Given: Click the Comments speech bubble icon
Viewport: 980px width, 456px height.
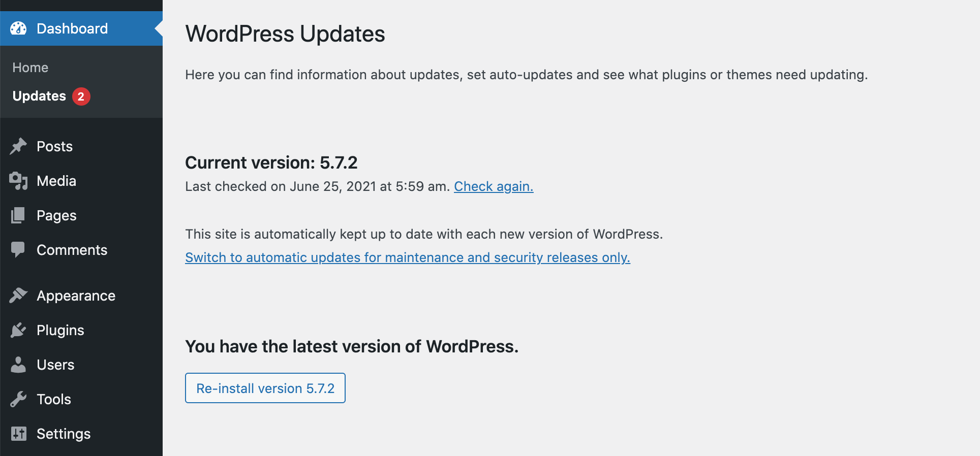Looking at the screenshot, I should 18,249.
